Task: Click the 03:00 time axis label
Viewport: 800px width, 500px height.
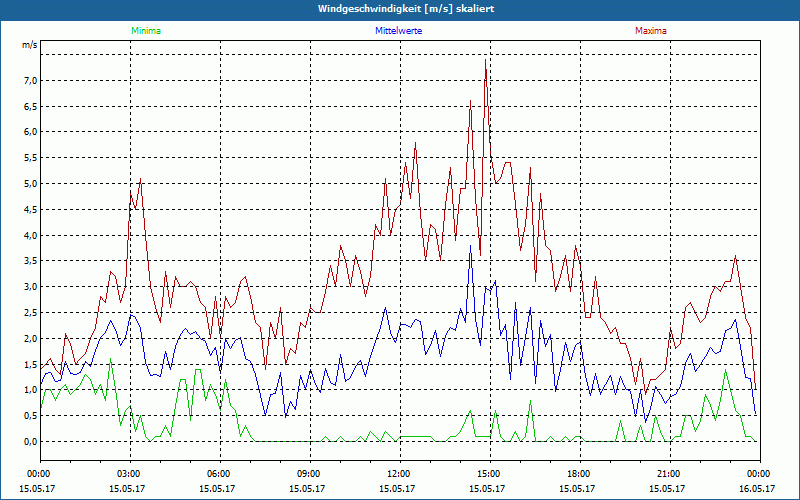Action: (x=128, y=474)
